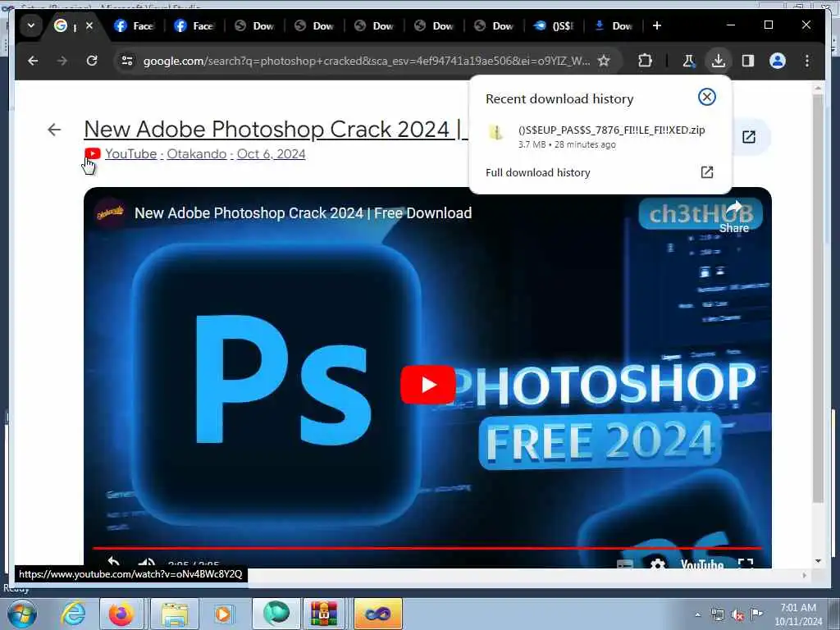Enter fullscreen in the video player

745,563
